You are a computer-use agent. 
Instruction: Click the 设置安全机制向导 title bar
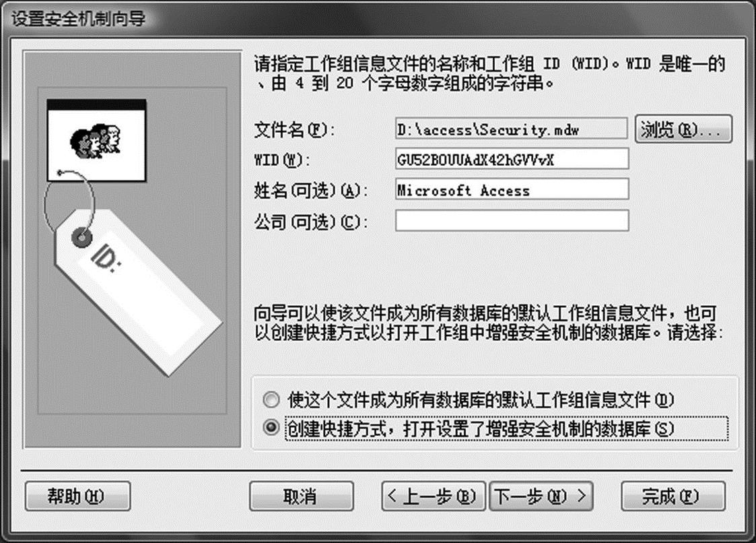pyautogui.click(x=378, y=18)
